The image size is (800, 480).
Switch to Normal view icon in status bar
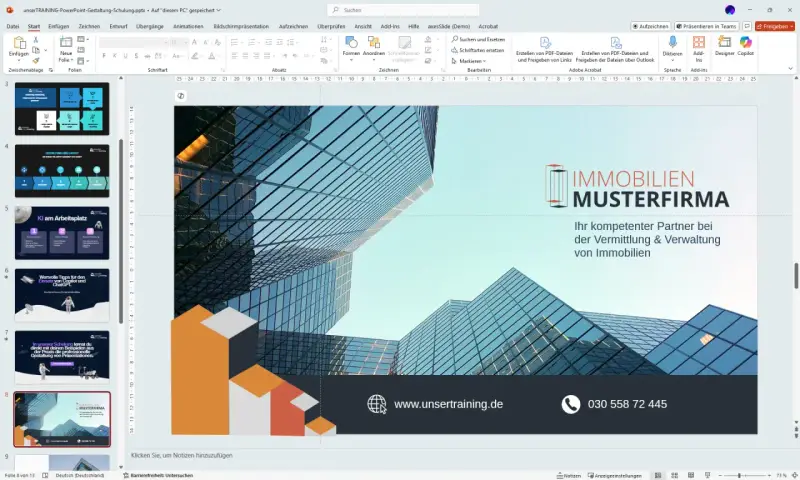658,475
